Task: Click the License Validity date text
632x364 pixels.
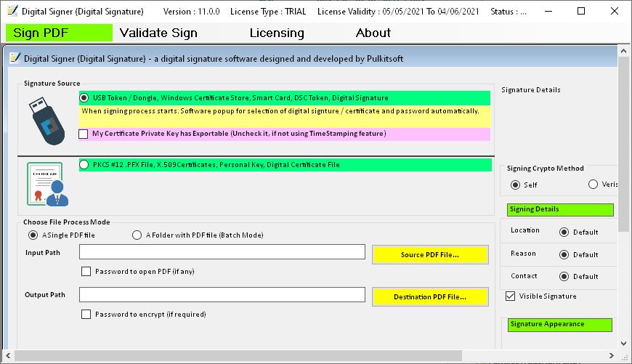Action: (398, 12)
